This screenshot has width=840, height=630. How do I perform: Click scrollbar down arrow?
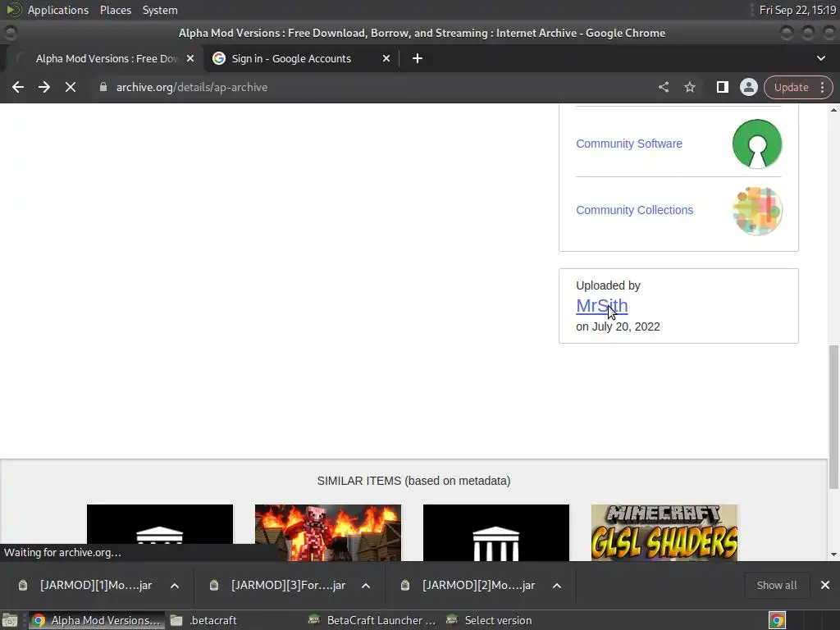pos(833,555)
